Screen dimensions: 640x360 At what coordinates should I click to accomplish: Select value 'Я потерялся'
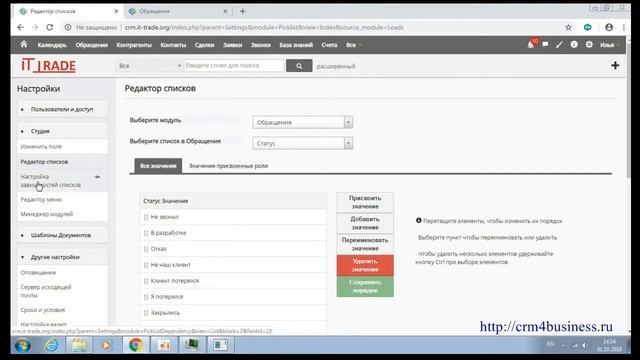(233, 297)
